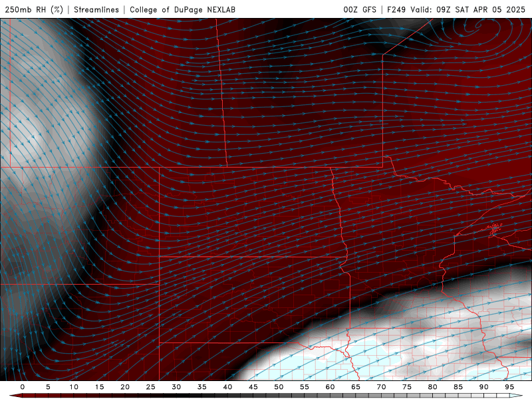532x399 pixels.
Task: Click the 30 tick label on the color scale
Action: point(176,387)
